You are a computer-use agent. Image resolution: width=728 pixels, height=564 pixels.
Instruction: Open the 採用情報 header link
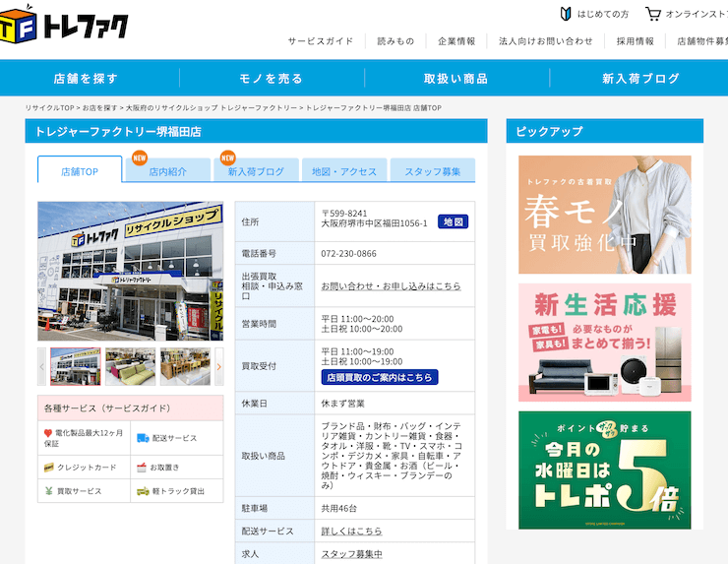[x=636, y=41]
